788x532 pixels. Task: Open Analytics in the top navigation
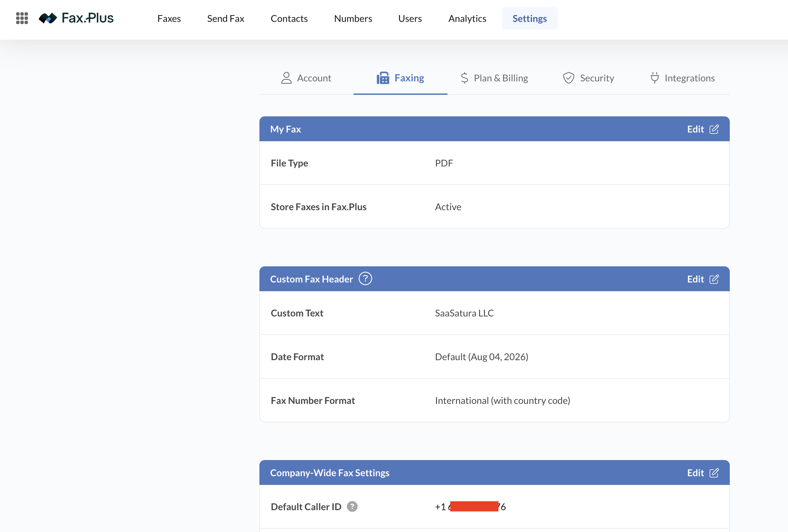pyautogui.click(x=467, y=18)
